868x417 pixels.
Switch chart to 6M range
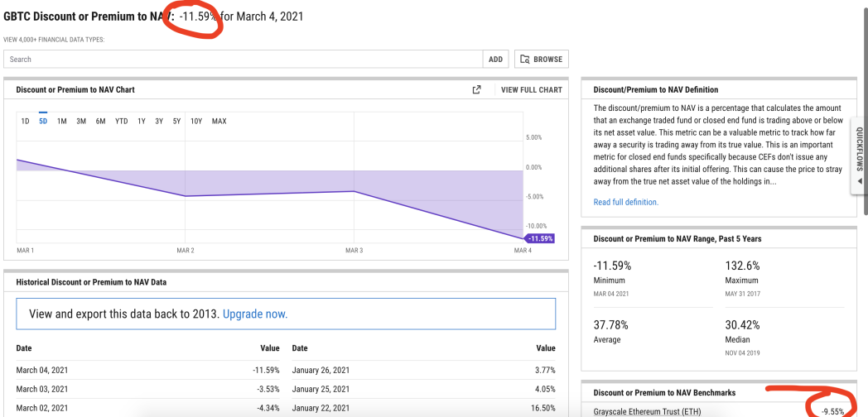[x=100, y=121]
